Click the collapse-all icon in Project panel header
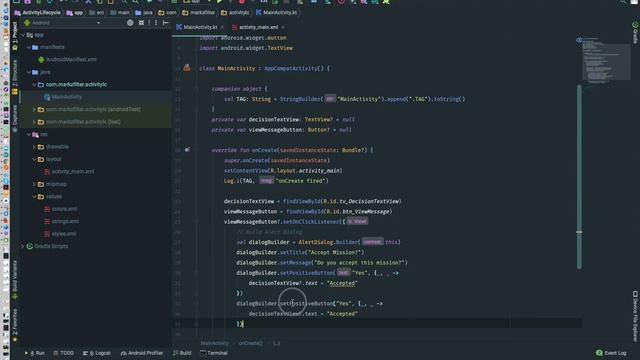Image resolution: width=640 pixels, height=360 pixels. click(141, 23)
